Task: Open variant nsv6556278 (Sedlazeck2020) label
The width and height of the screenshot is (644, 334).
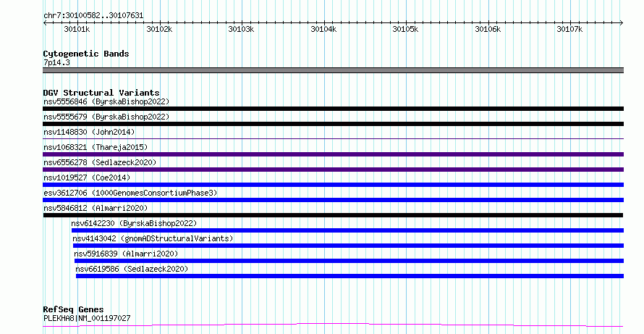Action: (x=100, y=162)
